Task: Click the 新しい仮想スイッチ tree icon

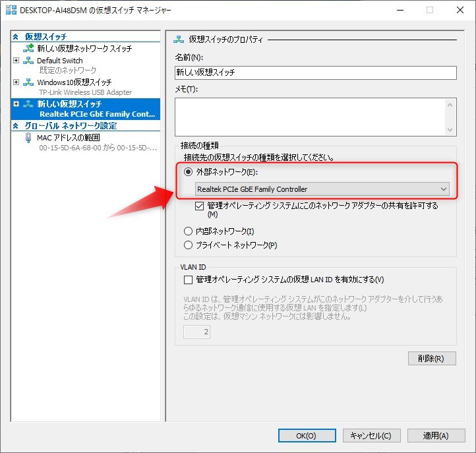Action: click(x=28, y=104)
